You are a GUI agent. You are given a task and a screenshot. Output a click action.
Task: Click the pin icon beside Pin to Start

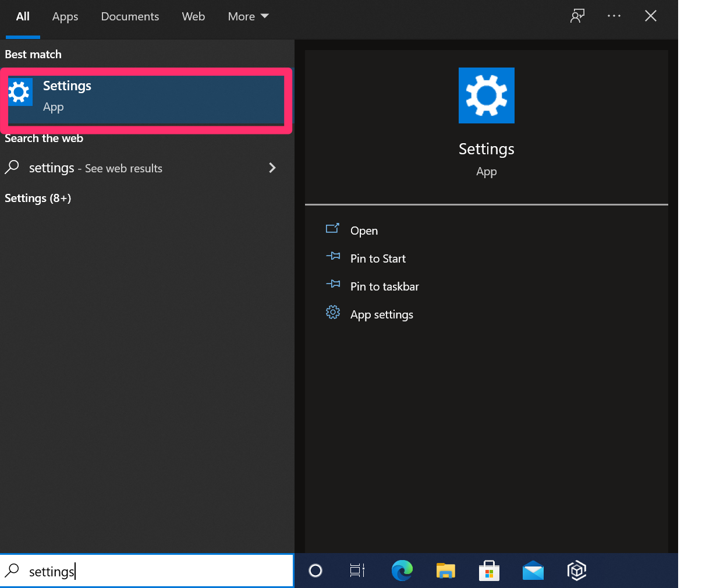point(333,256)
